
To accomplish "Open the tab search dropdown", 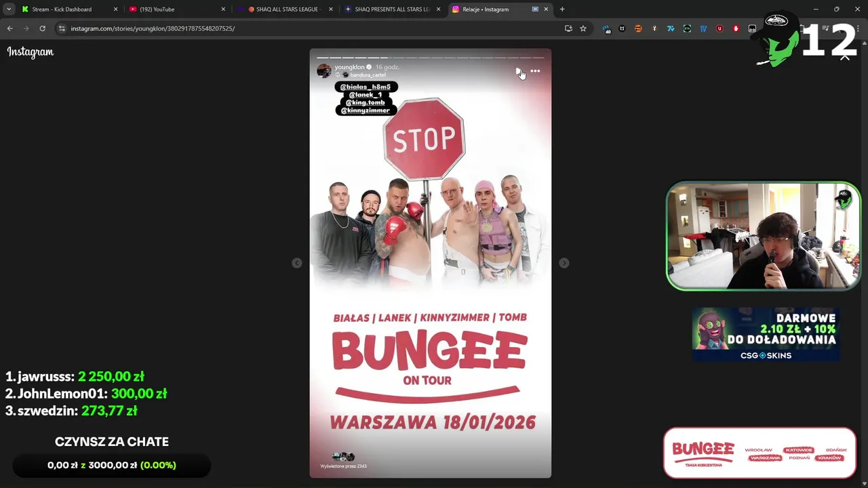I will point(9,9).
